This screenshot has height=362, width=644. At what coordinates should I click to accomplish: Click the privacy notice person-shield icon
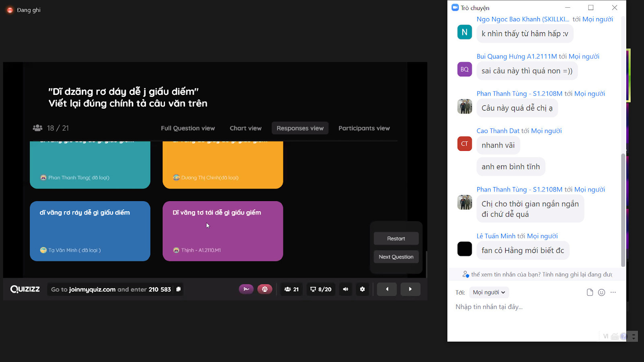click(x=466, y=274)
